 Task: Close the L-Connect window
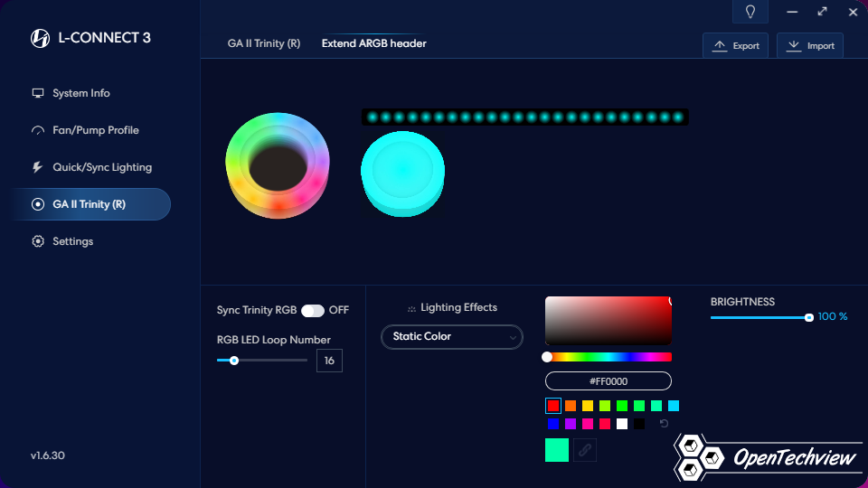tap(853, 12)
